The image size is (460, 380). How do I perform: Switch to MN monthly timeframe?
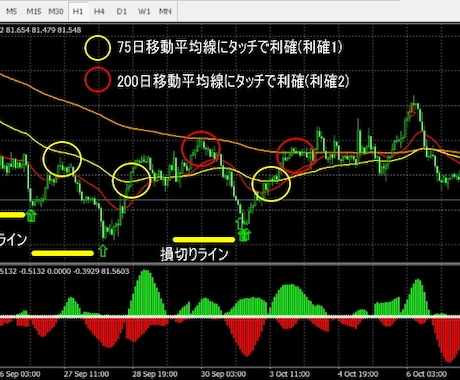coord(165,12)
